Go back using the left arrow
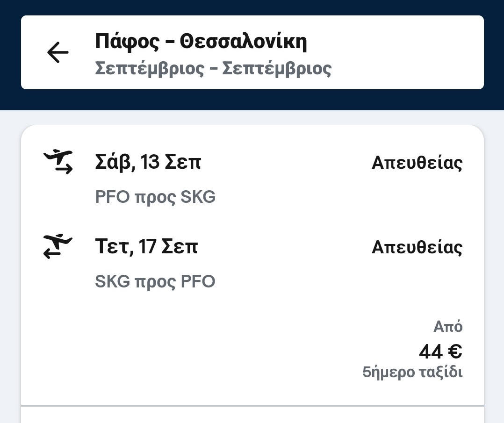The height and width of the screenshot is (423, 504). coord(58,52)
